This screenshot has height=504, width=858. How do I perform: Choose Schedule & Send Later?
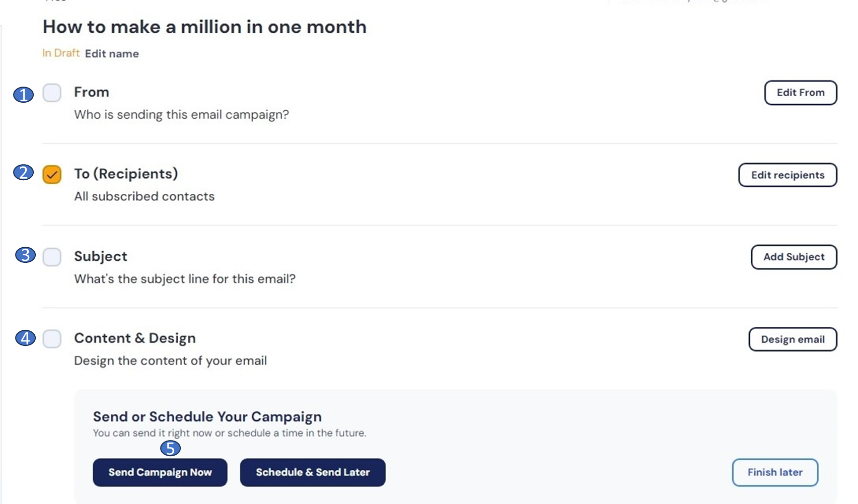(x=313, y=472)
